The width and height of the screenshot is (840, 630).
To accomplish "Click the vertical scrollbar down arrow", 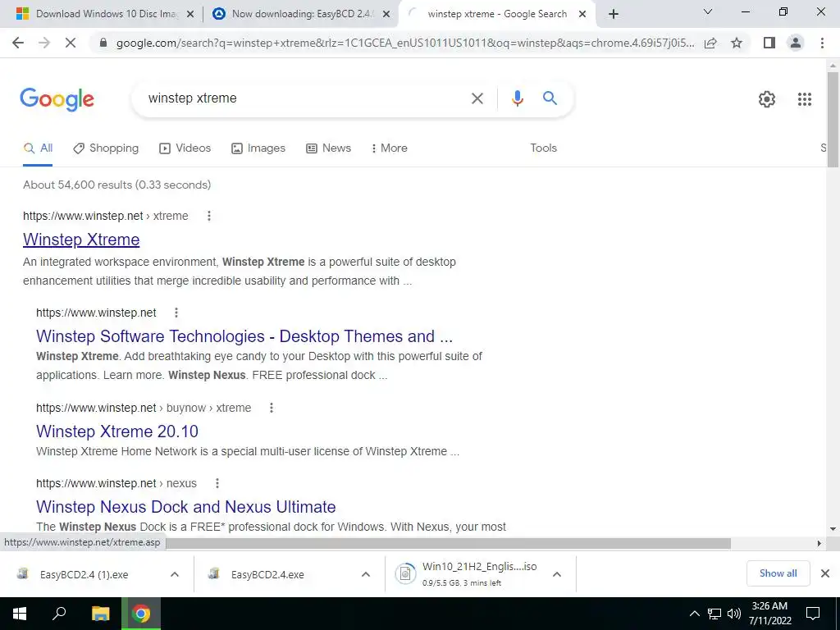I will 833,529.
